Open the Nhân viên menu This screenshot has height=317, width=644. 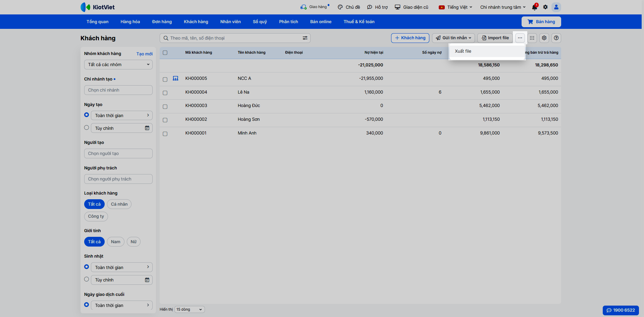coord(230,21)
